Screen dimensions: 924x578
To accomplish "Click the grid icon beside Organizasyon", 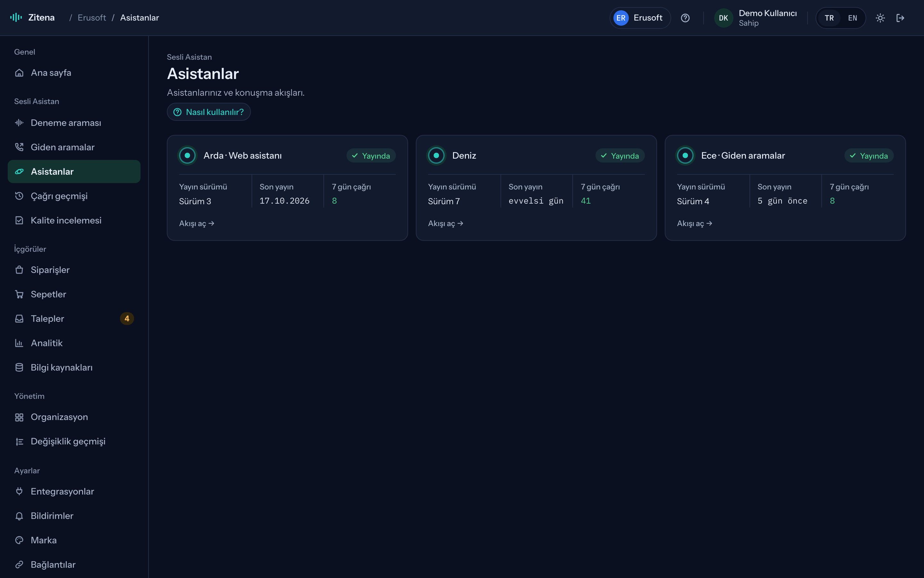I will (19, 417).
